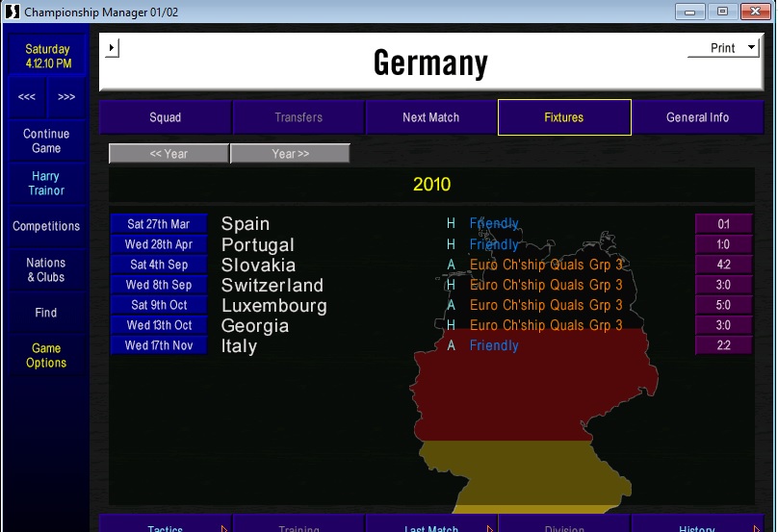Open the Competitions menu

pos(46,226)
